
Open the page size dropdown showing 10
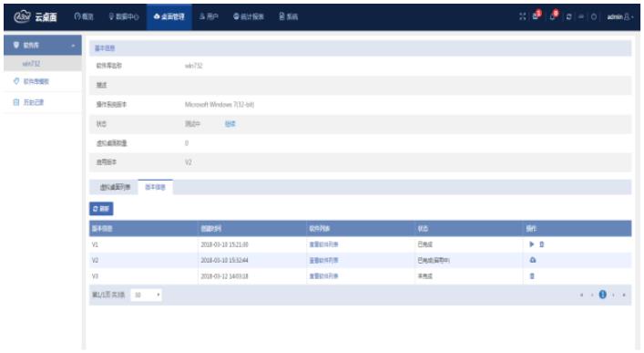[147, 295]
